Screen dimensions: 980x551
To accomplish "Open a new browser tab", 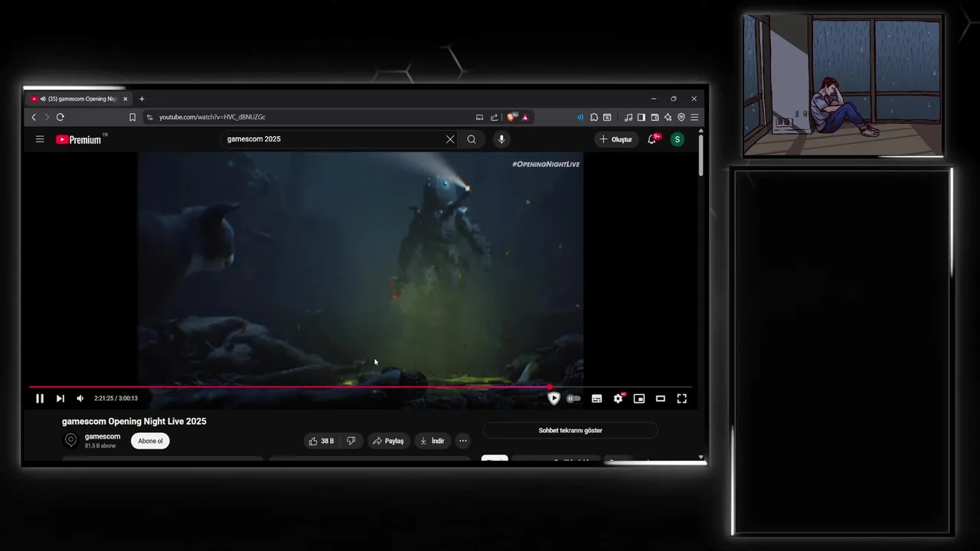I will [142, 99].
